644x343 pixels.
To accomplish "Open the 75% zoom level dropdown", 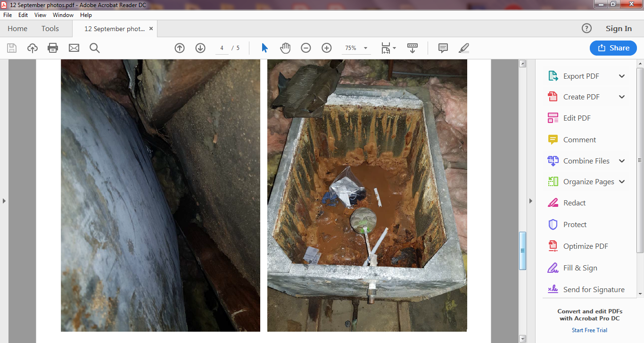I will (356, 48).
